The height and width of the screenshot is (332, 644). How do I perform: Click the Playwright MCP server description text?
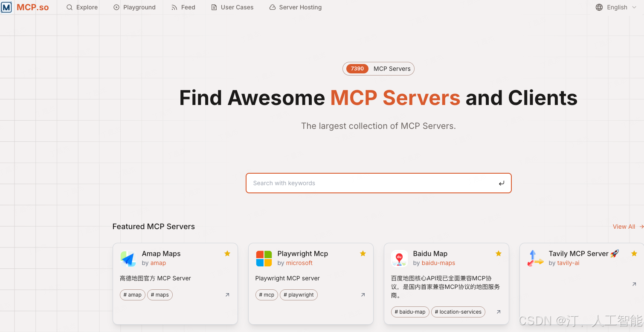coord(287,278)
